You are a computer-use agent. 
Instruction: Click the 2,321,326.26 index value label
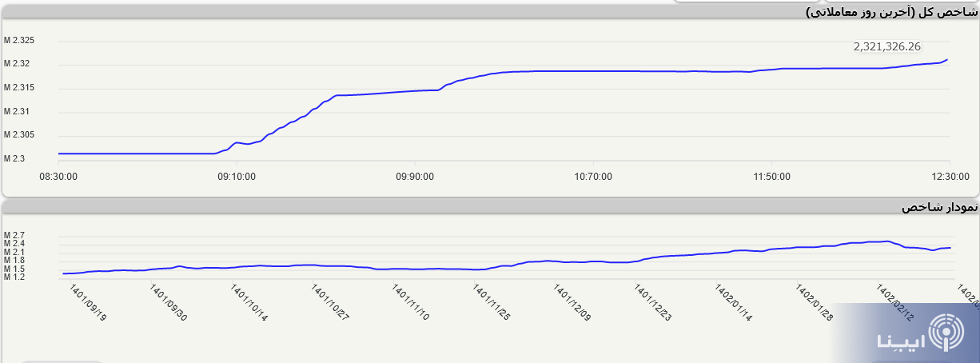pos(887,46)
